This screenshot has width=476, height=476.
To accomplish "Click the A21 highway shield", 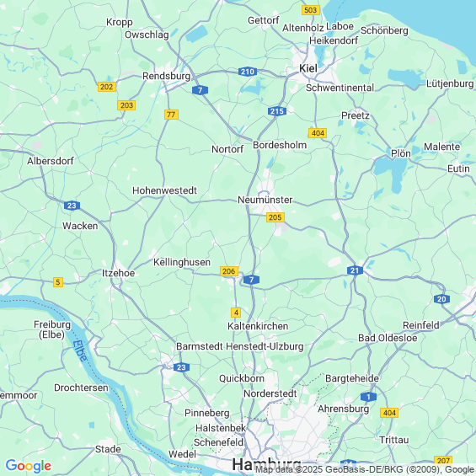I will tap(355, 270).
